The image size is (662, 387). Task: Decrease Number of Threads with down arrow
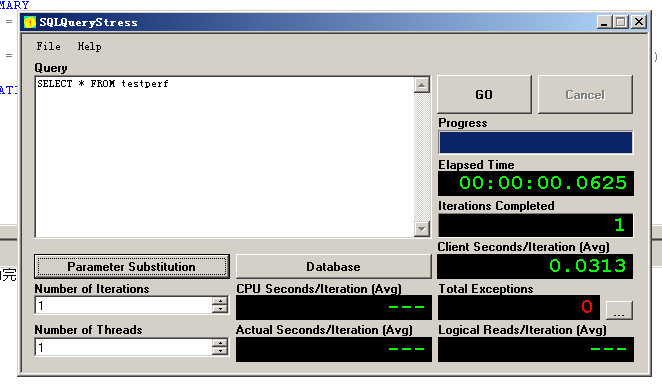pos(220,351)
